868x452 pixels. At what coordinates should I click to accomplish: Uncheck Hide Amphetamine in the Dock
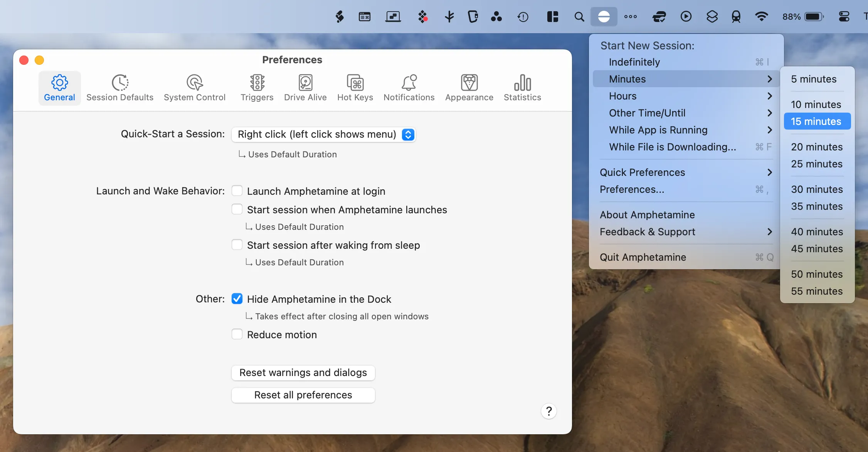point(237,299)
